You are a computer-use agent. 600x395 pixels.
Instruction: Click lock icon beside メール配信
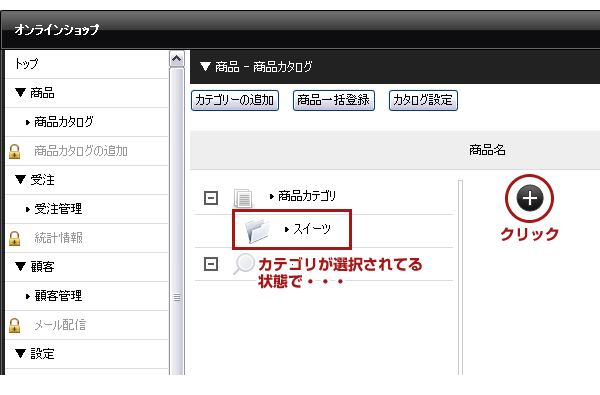click(x=15, y=325)
